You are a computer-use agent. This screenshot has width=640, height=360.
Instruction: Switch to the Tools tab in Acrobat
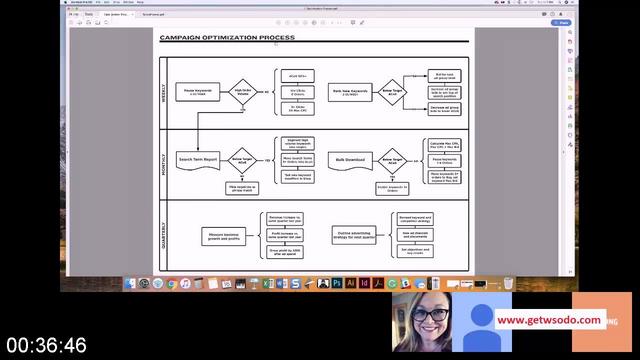point(89,14)
